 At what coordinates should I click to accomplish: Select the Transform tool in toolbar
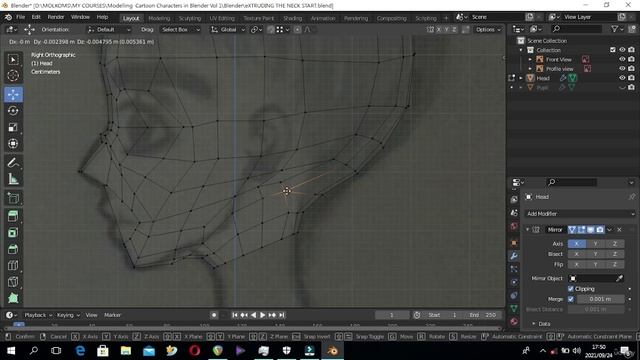[13, 143]
